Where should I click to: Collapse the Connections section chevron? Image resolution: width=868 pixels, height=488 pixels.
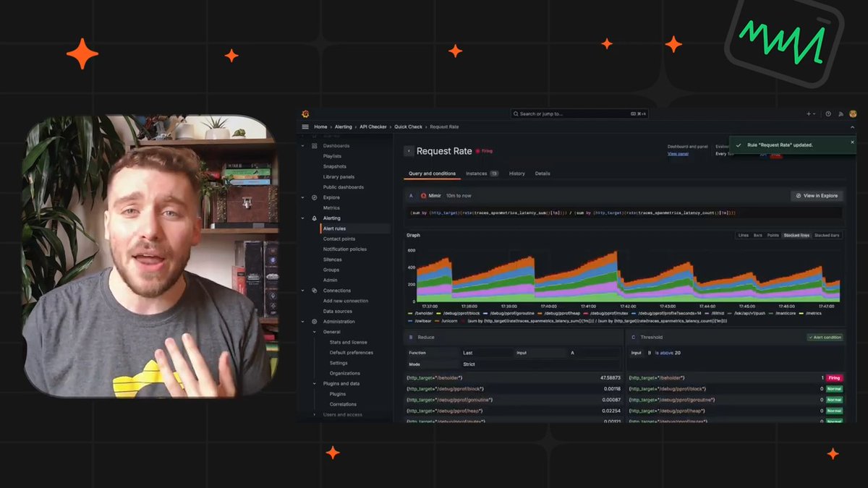[x=303, y=290]
